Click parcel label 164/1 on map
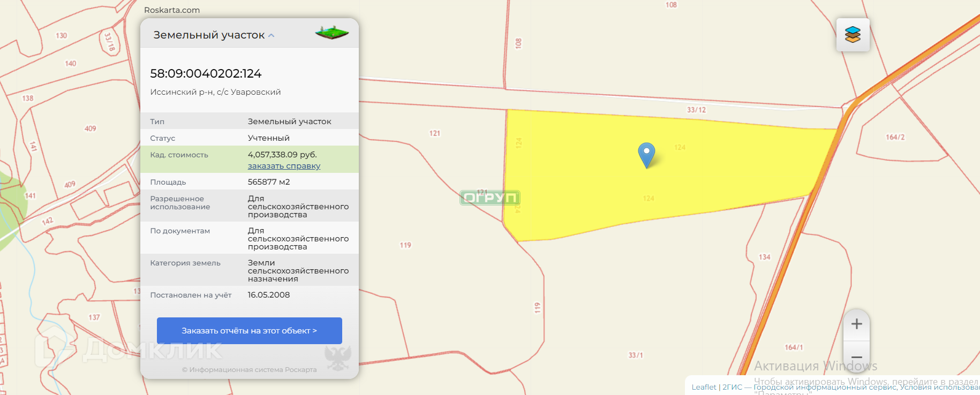Screen dimensions: 980x395 click(794, 347)
